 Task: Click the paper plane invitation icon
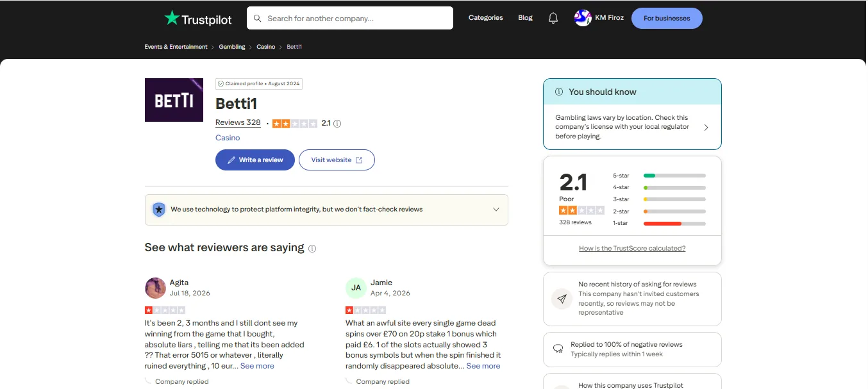tap(562, 299)
